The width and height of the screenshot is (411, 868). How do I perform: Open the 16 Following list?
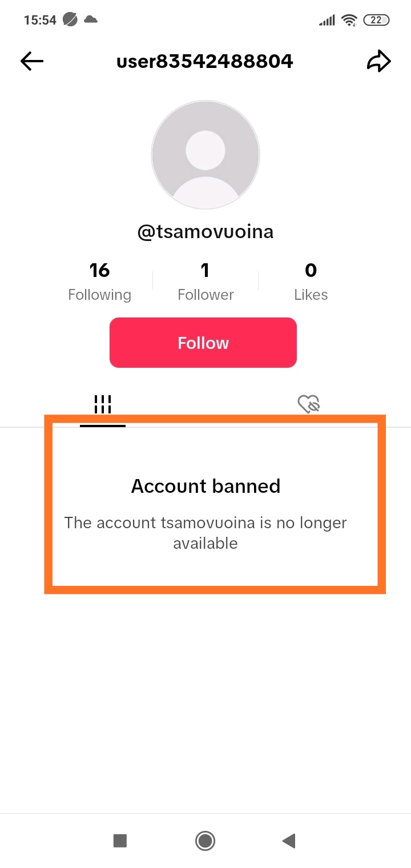(x=99, y=281)
